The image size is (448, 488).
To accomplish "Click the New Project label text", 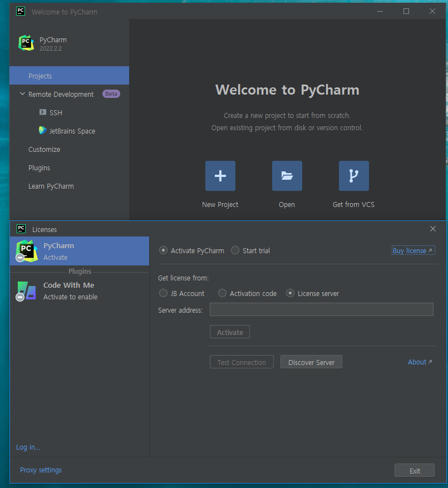I will click(x=220, y=204).
